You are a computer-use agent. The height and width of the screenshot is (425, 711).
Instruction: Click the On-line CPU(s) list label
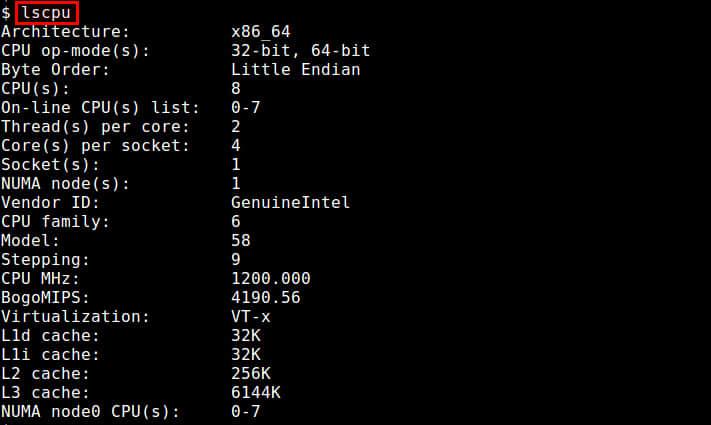click(x=100, y=108)
